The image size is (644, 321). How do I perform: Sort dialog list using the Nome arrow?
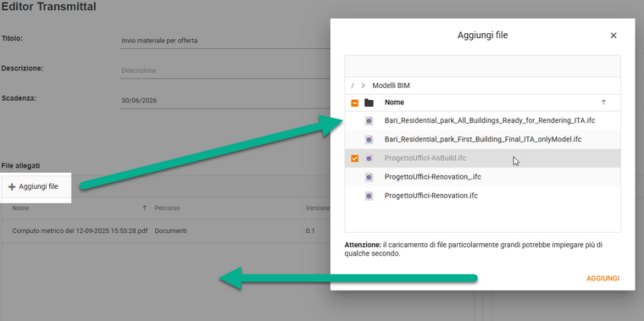click(x=603, y=102)
